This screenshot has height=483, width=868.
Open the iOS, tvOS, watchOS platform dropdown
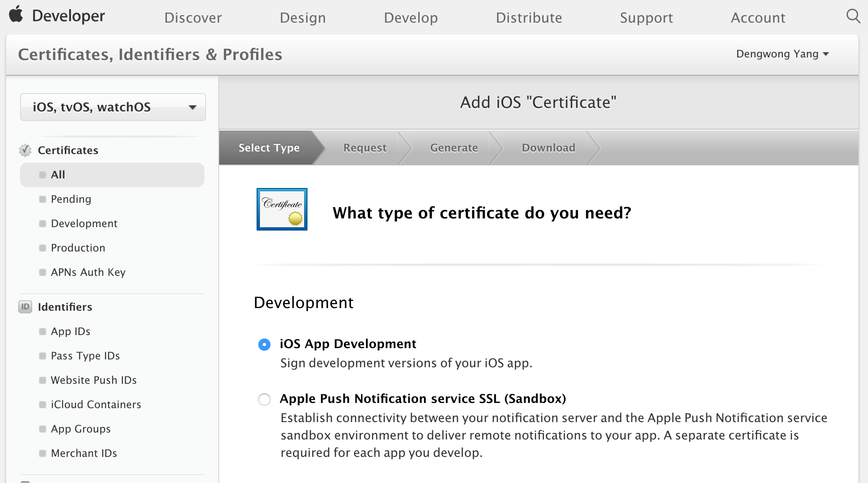tap(113, 107)
